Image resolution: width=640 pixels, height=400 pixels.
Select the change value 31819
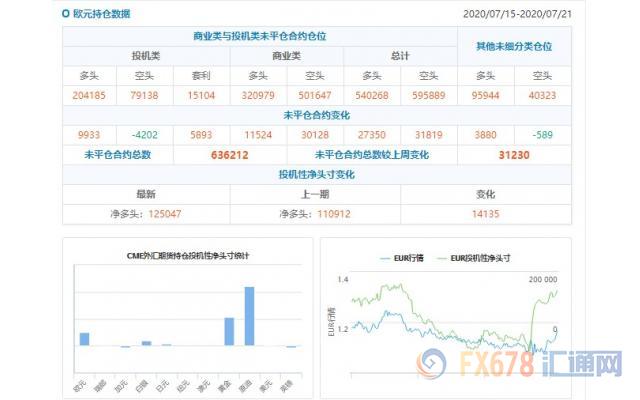(x=429, y=135)
